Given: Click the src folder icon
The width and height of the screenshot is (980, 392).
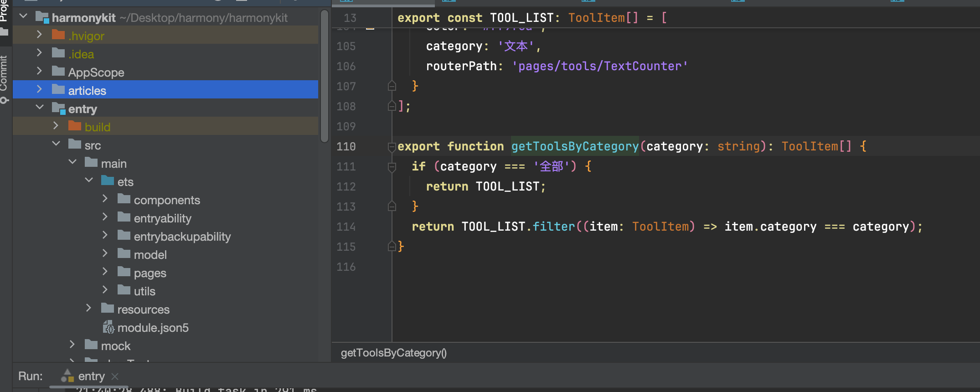Looking at the screenshot, I should coord(75,144).
